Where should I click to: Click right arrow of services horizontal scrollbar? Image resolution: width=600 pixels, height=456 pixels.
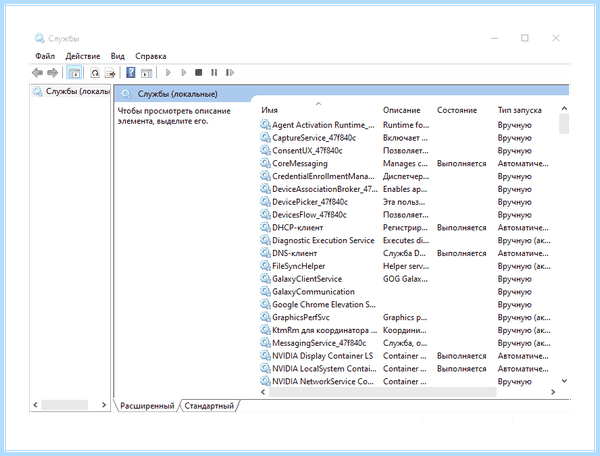coord(553,392)
